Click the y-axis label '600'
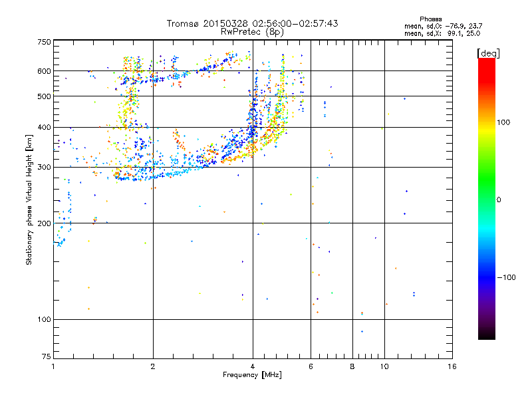Screen dimensions: 532x399 pyautogui.click(x=45, y=71)
